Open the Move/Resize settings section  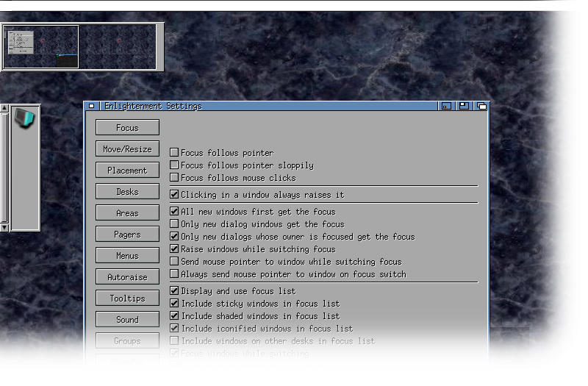pos(127,149)
